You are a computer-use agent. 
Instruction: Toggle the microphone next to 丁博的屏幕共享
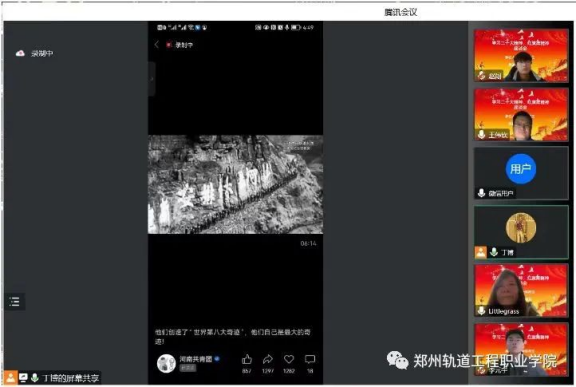(35, 377)
